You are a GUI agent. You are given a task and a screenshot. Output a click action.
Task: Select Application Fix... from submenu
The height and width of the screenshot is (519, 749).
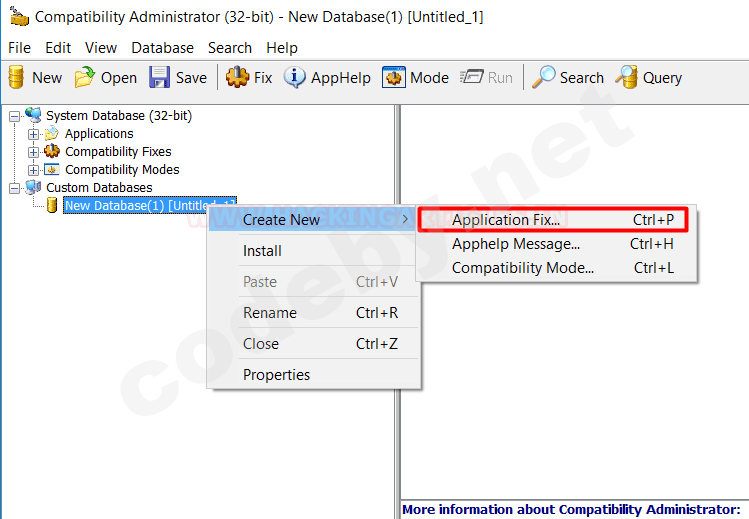coord(553,220)
